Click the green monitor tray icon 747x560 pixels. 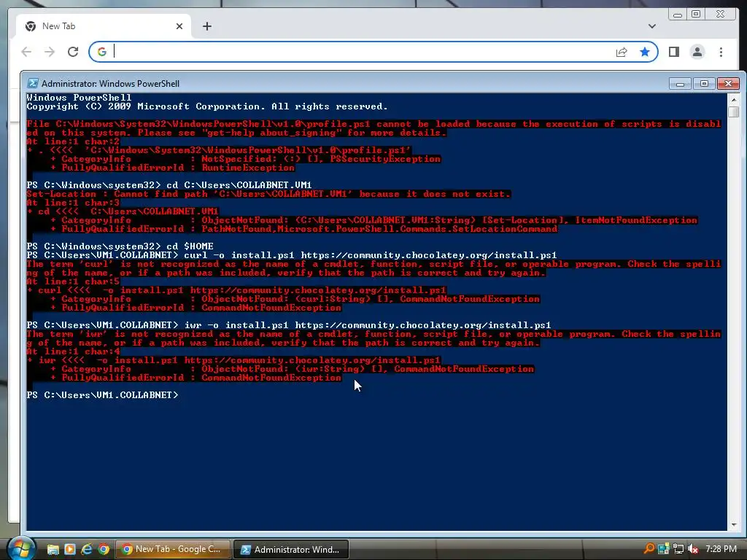pyautogui.click(x=664, y=549)
